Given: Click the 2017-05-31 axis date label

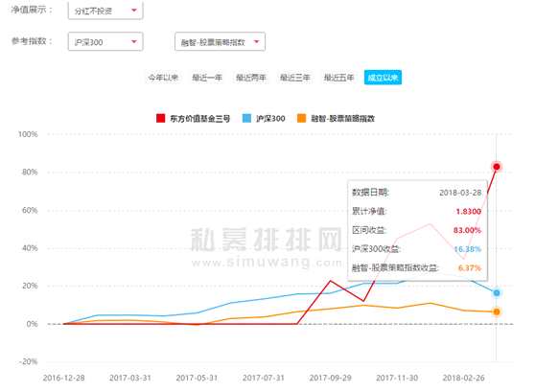Looking at the screenshot, I should (197, 378).
